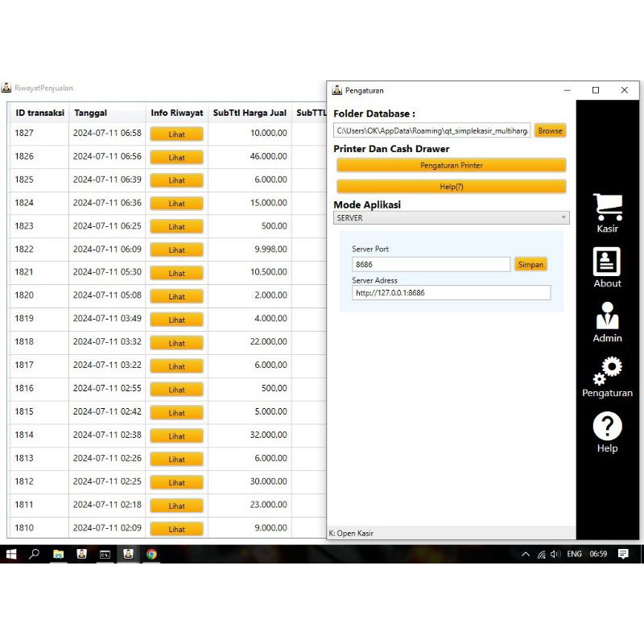The width and height of the screenshot is (644, 644).
Task: Click the Server Port input field
Action: (x=431, y=264)
